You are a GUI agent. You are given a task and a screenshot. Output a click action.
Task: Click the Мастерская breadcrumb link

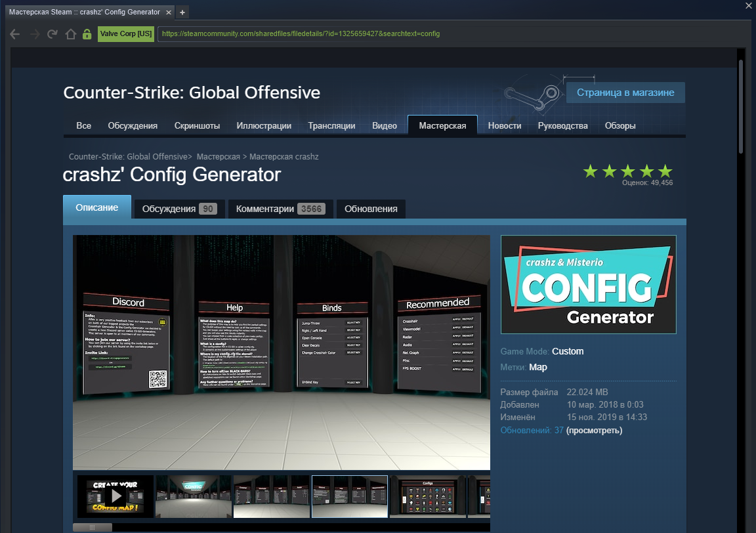pyautogui.click(x=219, y=157)
